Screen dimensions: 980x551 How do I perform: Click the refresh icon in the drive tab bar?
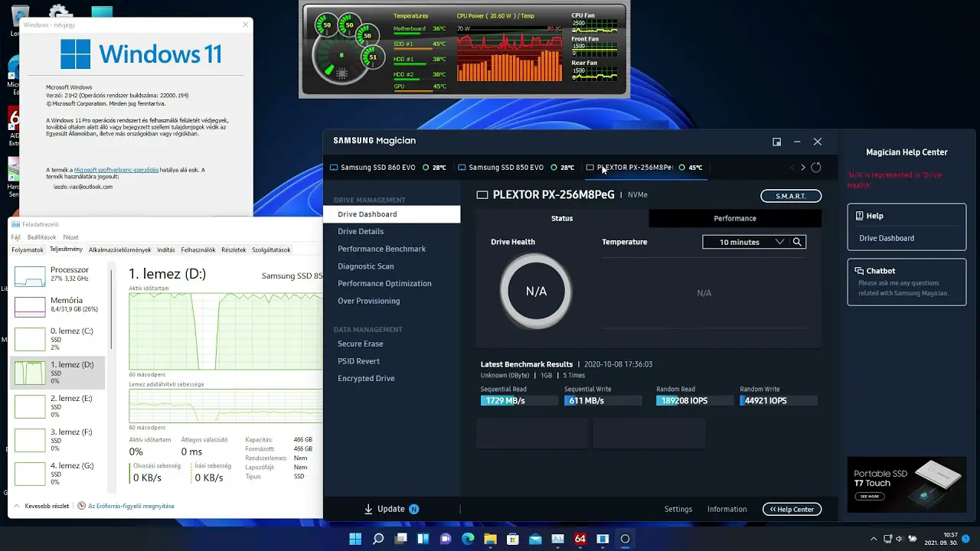coord(815,168)
